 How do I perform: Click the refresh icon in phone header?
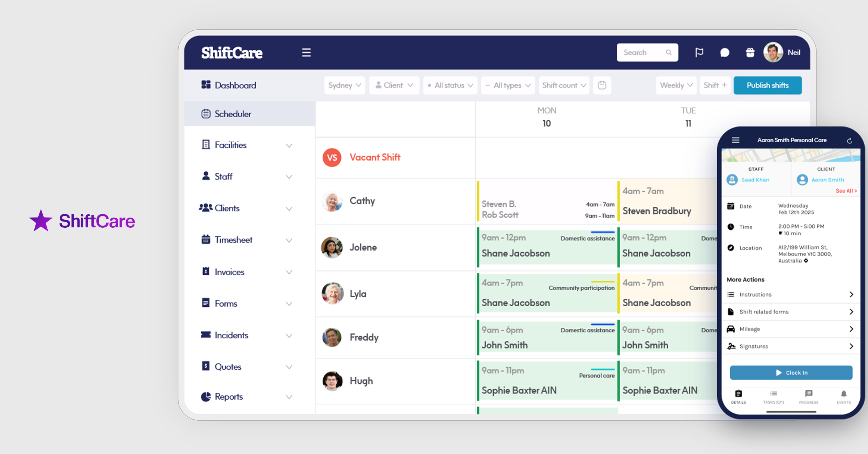tap(849, 140)
